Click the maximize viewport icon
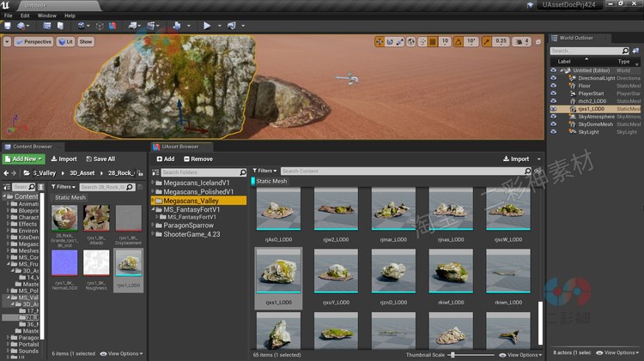The width and height of the screenshot is (644, 361). tap(538, 42)
